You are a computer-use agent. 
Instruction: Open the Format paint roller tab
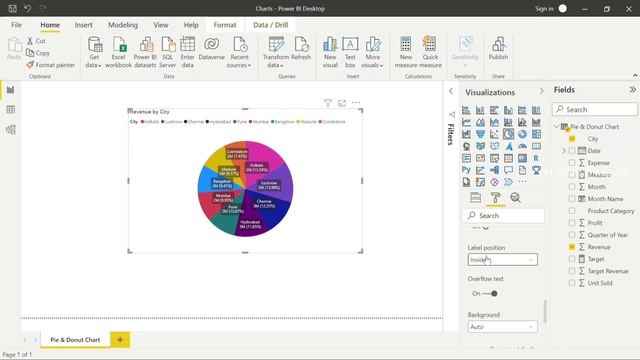[x=496, y=198]
